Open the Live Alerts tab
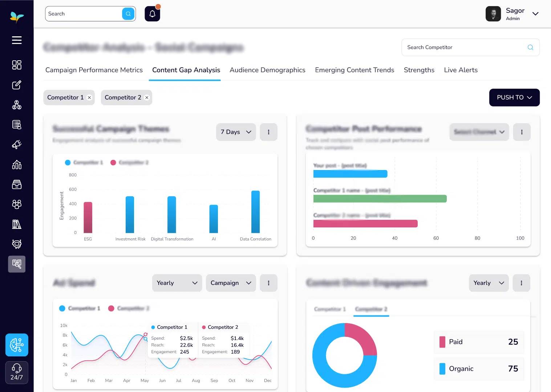Screen dimensions: 551x392 pos(461,70)
